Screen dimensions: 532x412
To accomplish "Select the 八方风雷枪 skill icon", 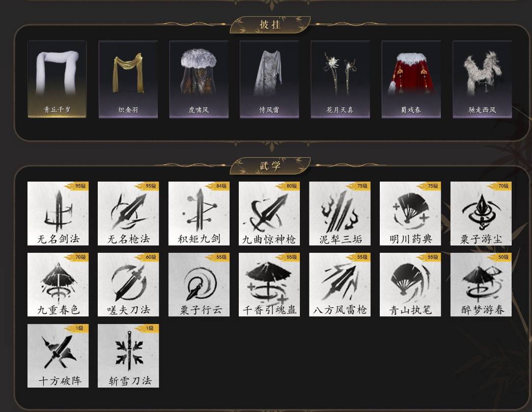I will pyautogui.click(x=340, y=284).
